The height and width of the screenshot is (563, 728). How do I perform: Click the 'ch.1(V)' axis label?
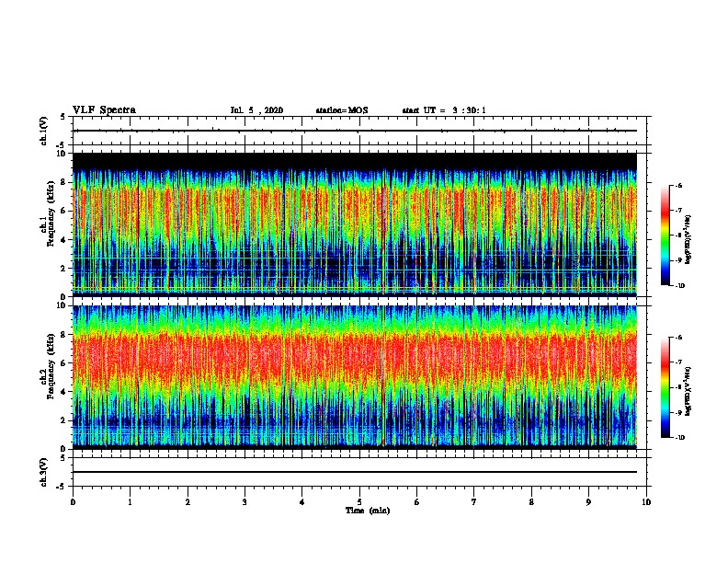point(44,131)
